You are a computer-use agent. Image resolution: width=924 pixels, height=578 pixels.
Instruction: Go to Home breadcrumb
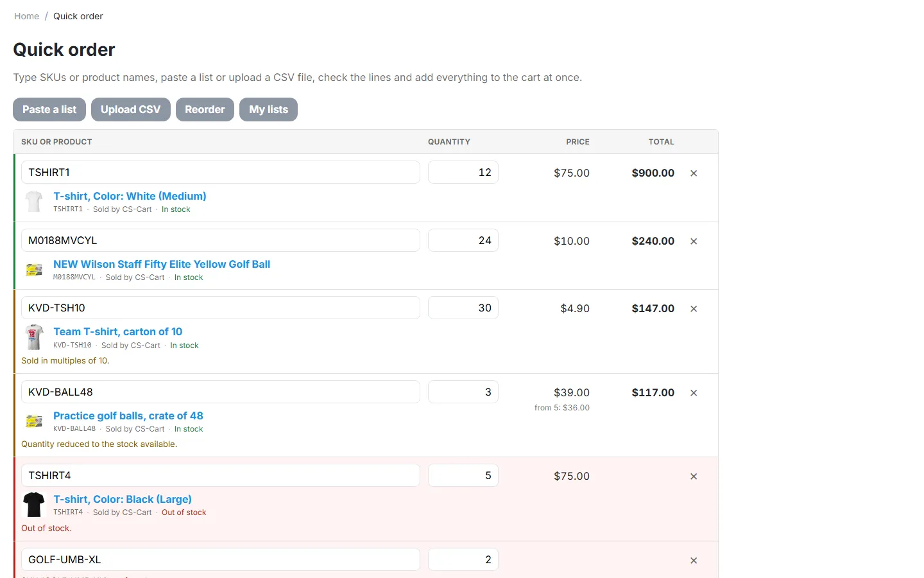pyautogui.click(x=27, y=16)
